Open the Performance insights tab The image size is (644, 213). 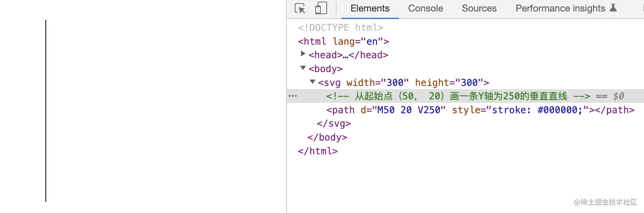coord(560,8)
